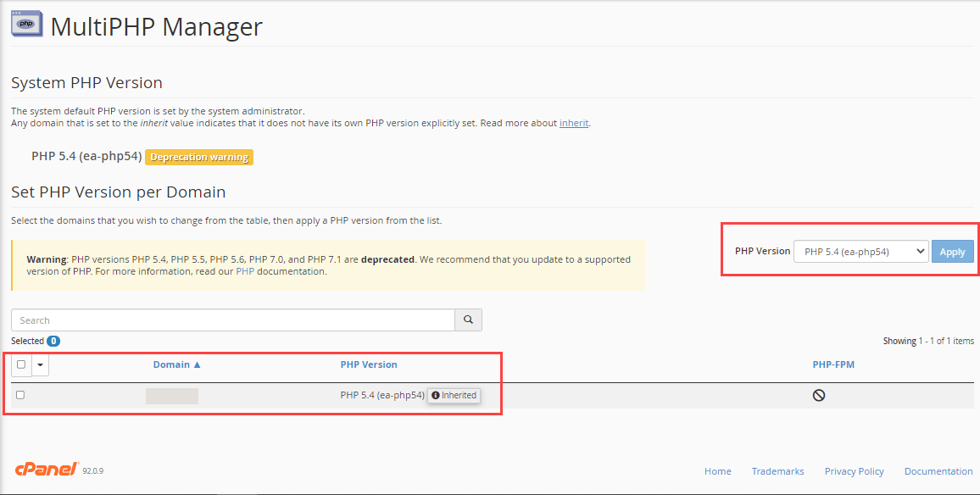Click the cPanel logo in footer
This screenshot has height=495, width=980.
click(47, 470)
